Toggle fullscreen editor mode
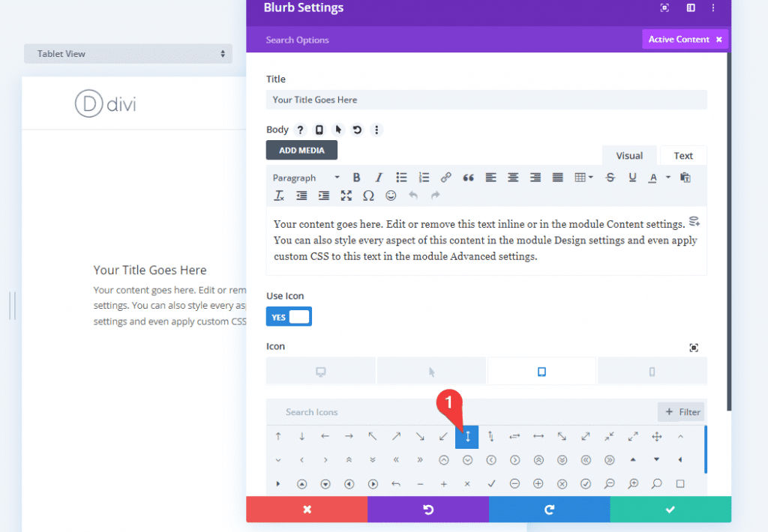 (x=346, y=196)
